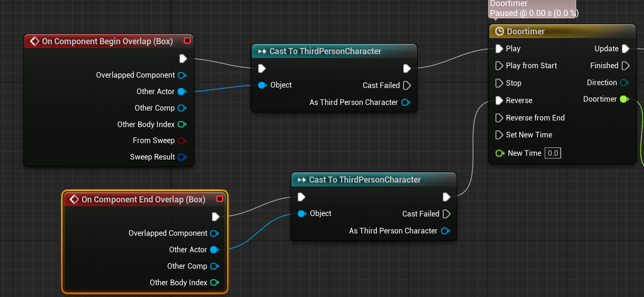Select the On Component End Overlap (Box) node title
The height and width of the screenshot is (297, 644).
pos(143,200)
